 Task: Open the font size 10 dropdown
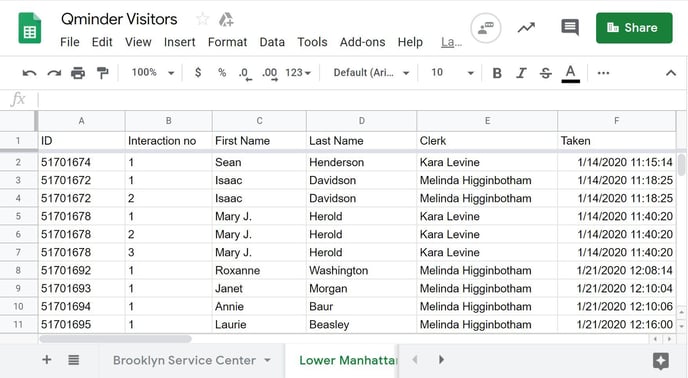[452, 72]
